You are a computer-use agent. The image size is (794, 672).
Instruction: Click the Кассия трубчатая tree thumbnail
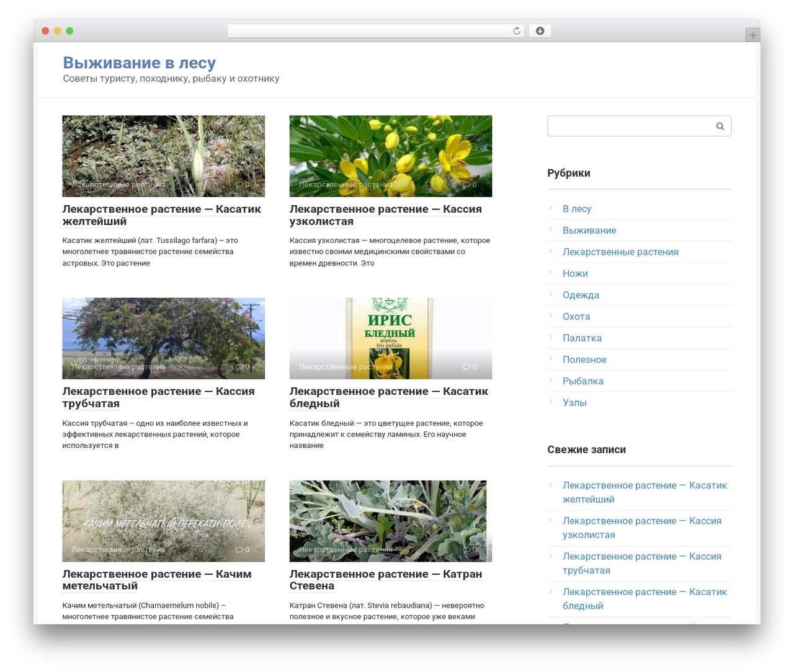pyautogui.click(x=164, y=338)
